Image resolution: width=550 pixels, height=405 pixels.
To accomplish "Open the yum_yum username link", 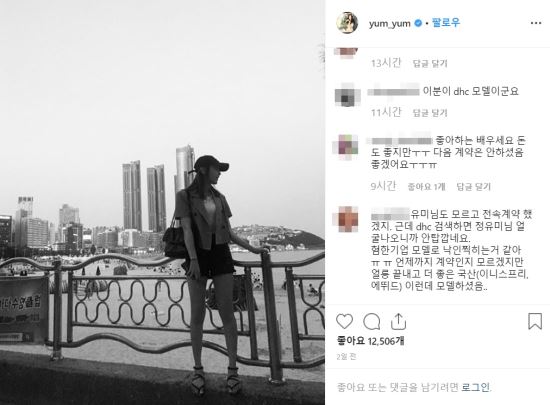I will click(389, 23).
